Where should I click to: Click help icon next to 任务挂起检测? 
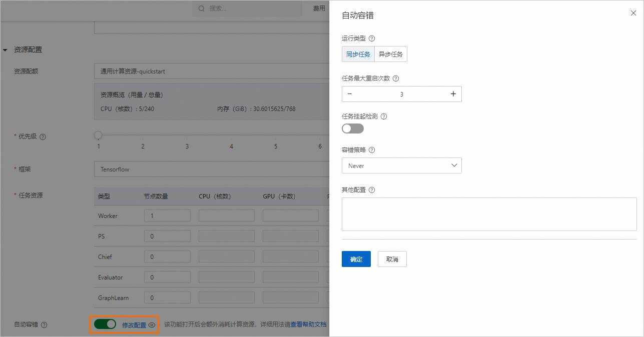point(384,116)
